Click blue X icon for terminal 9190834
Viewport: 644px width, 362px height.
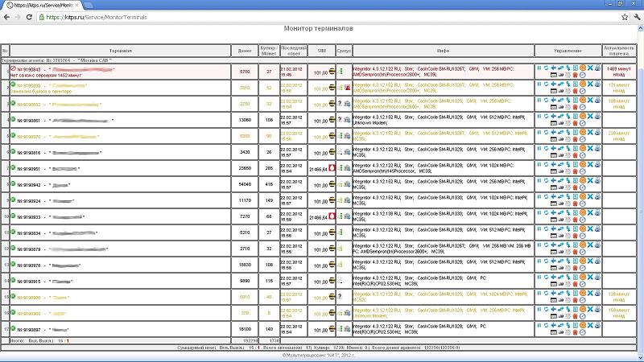[x=590, y=228]
